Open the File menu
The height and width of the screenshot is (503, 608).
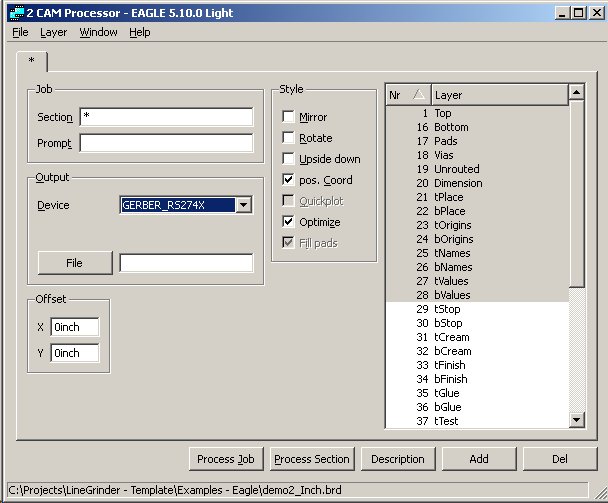coord(20,32)
